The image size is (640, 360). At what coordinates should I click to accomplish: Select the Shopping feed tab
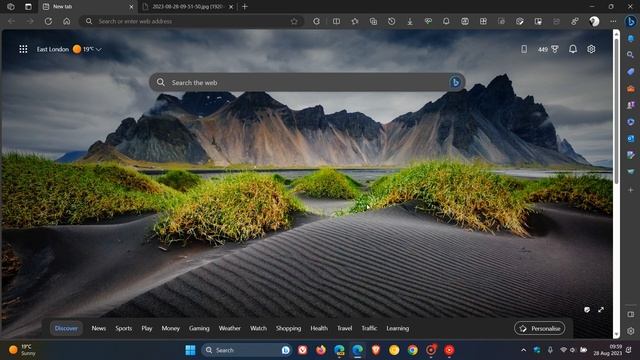click(x=288, y=328)
